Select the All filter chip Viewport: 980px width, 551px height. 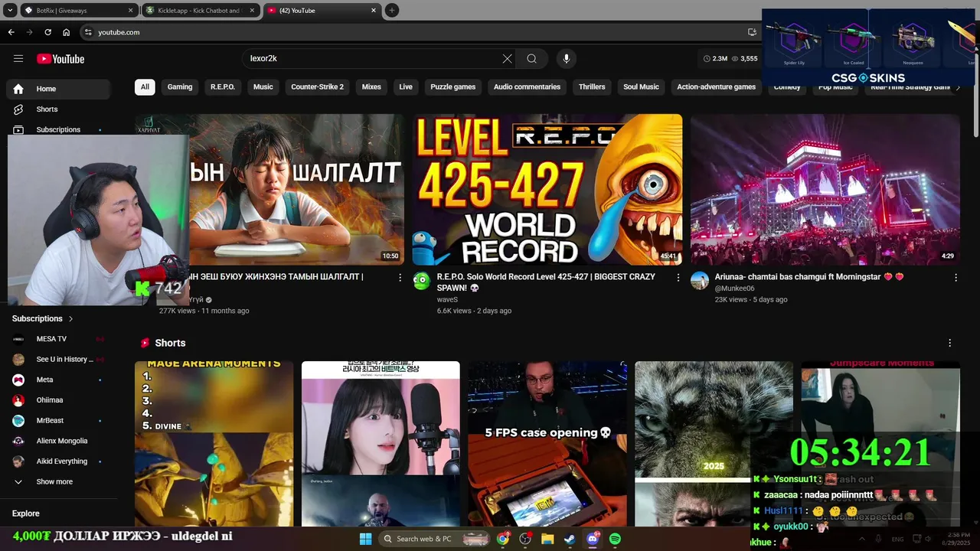click(145, 86)
